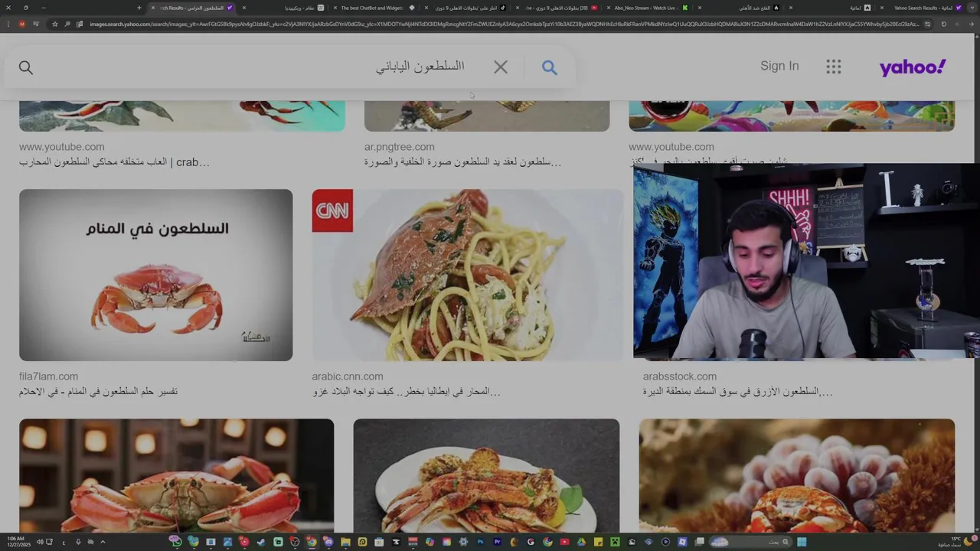980x551 pixels.
Task: Open the red crab restaurant thumbnail
Action: pos(176,475)
